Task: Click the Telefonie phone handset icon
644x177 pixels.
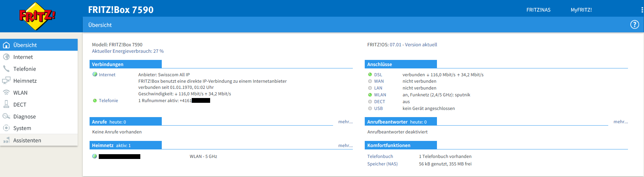Action: (6, 69)
